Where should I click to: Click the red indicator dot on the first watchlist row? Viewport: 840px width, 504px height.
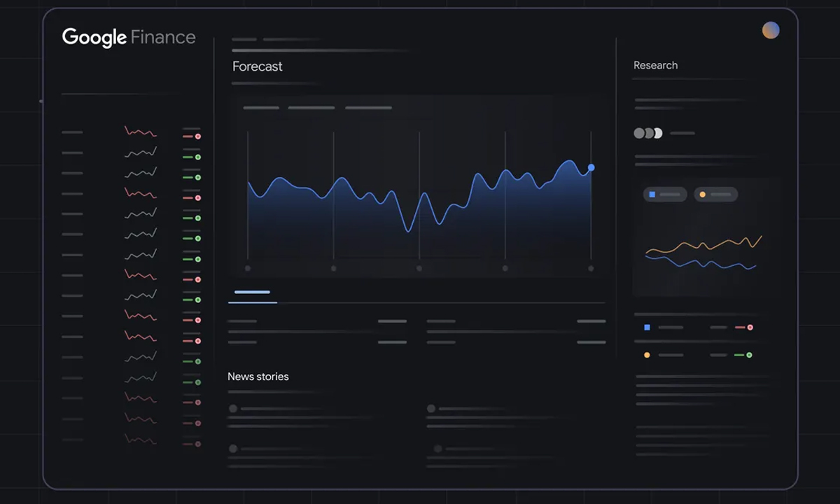198,136
